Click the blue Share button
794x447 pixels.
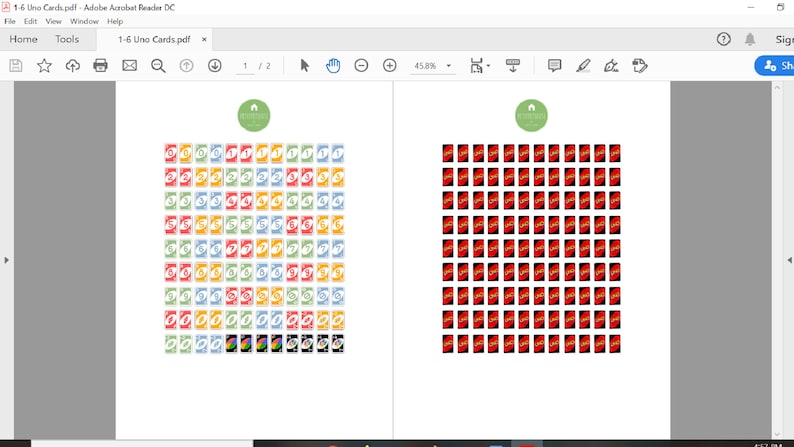774,65
